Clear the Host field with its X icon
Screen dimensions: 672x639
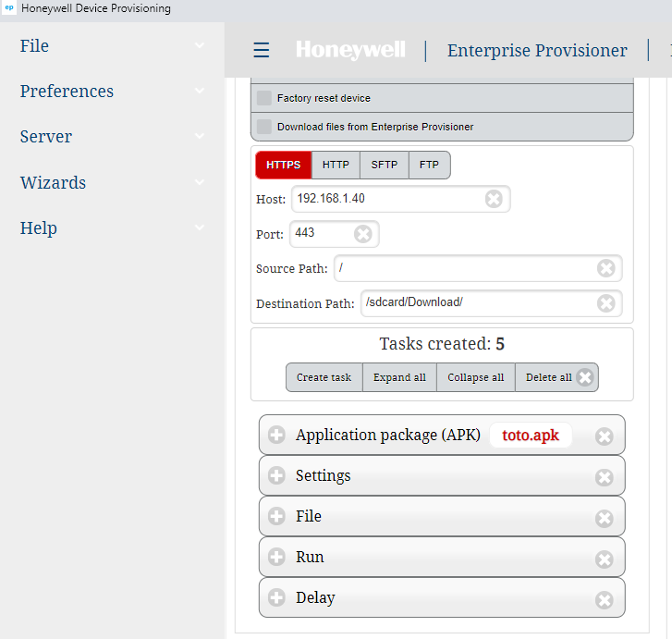[x=494, y=199]
